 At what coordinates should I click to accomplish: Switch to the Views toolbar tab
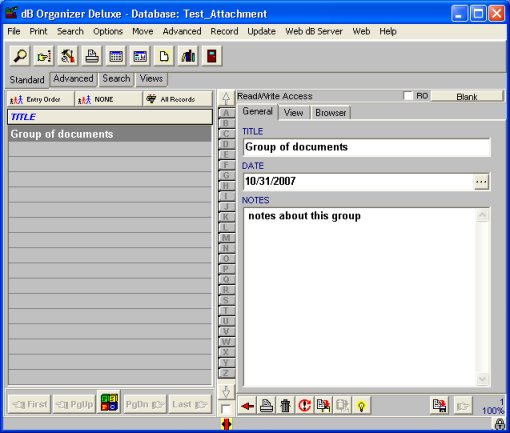[x=151, y=79]
